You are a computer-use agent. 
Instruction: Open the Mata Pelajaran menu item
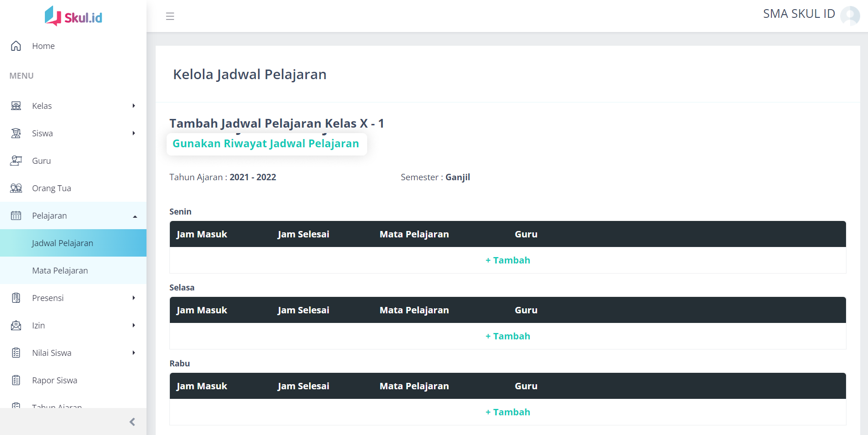(60, 270)
